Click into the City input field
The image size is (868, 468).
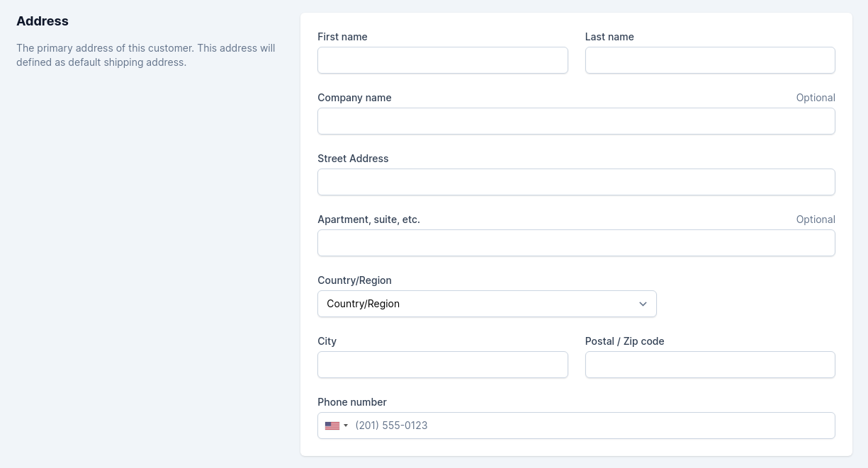(442, 365)
